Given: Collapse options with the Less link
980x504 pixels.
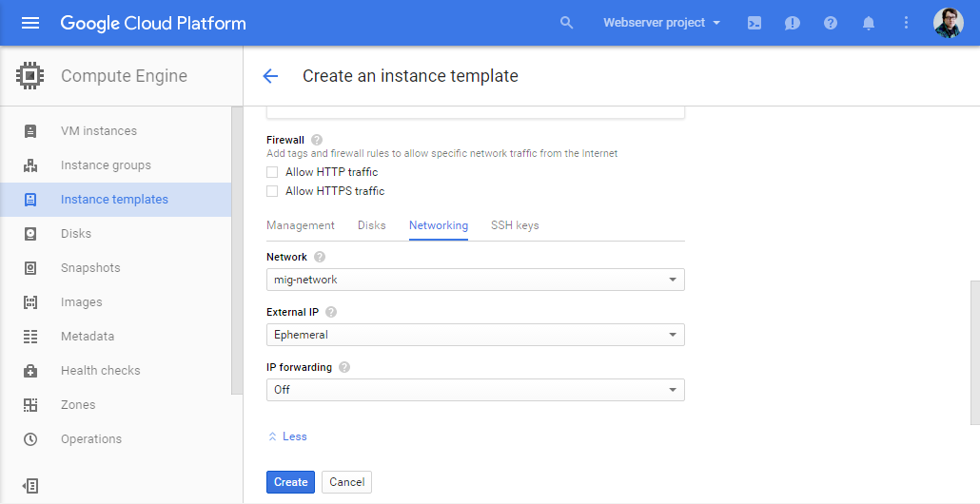Looking at the screenshot, I should click(287, 436).
